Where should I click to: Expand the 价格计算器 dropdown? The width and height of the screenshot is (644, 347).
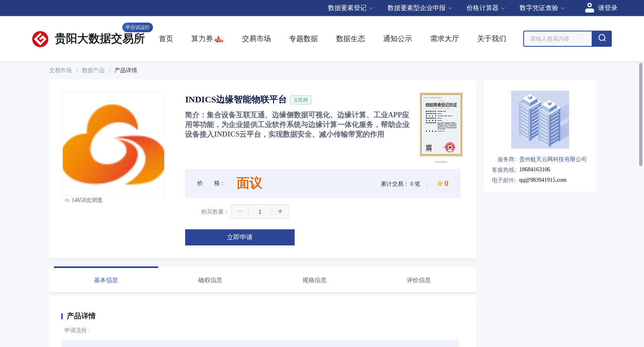[x=486, y=8]
